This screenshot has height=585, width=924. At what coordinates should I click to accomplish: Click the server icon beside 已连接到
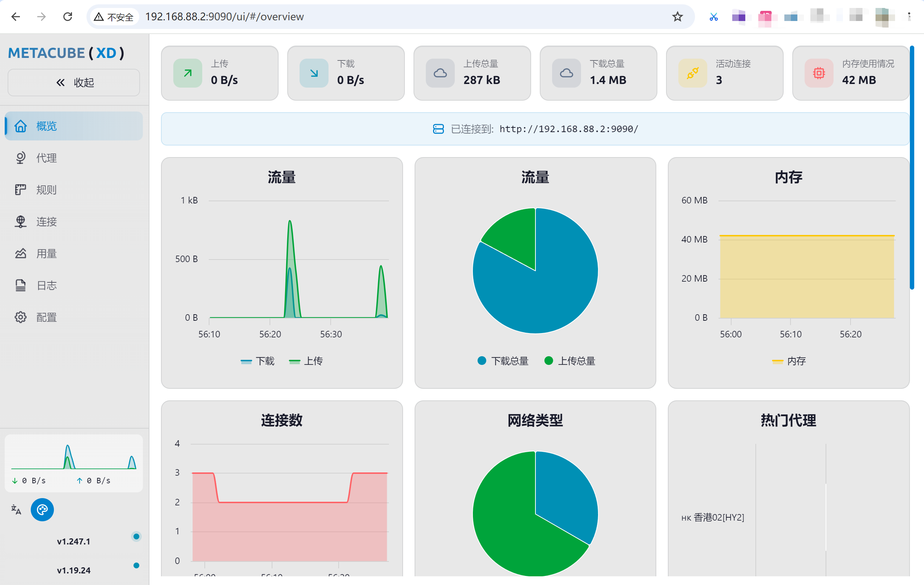tap(438, 129)
